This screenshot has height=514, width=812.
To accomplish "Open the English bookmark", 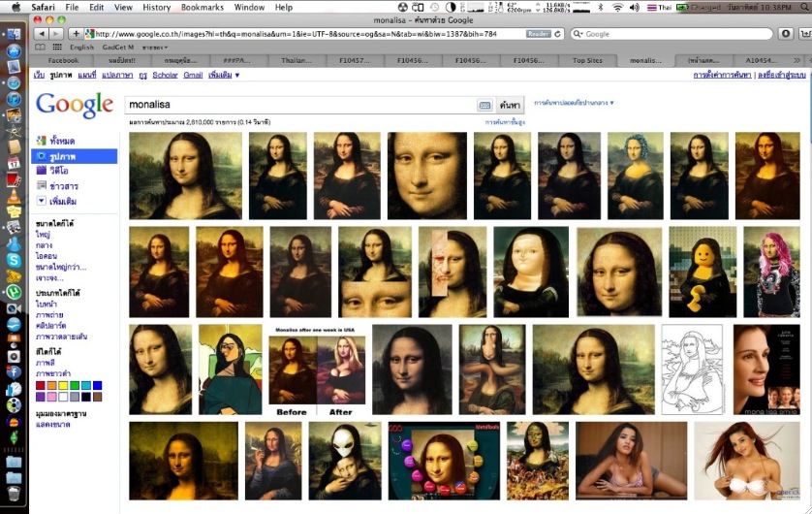I will point(81,48).
